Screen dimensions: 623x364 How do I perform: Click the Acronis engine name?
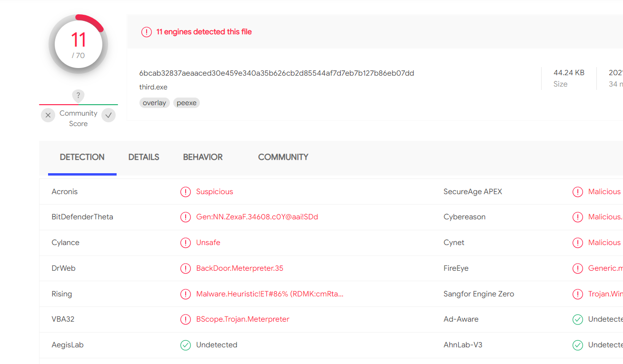65,192
